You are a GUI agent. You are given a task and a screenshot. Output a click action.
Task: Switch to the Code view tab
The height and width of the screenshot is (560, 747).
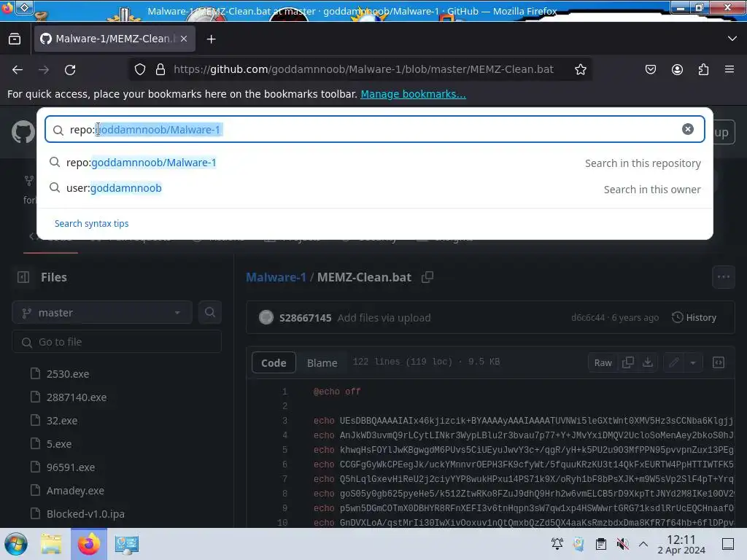coord(274,363)
